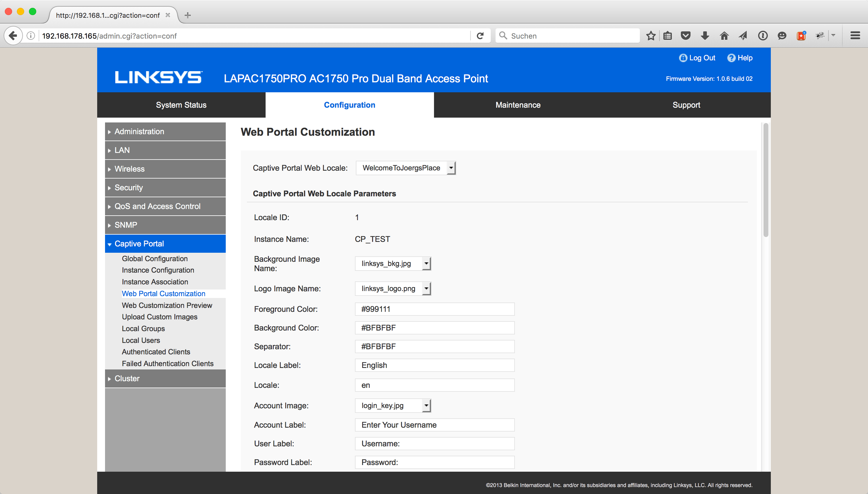868x494 pixels.
Task: Open the Firefox hamburger menu
Action: point(855,36)
